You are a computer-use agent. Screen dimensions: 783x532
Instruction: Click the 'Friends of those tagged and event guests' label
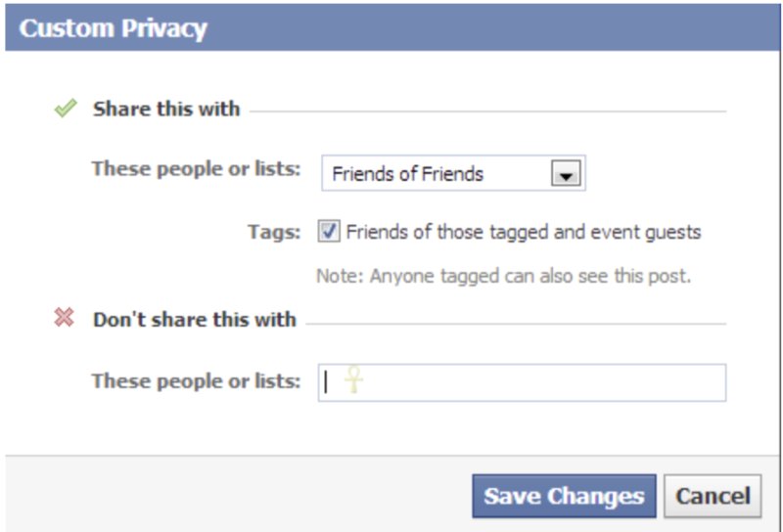click(x=524, y=233)
